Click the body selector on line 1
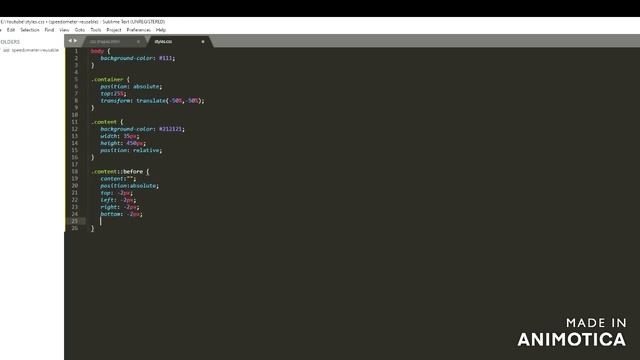Viewport: 640px width, 360px height. [x=97, y=51]
